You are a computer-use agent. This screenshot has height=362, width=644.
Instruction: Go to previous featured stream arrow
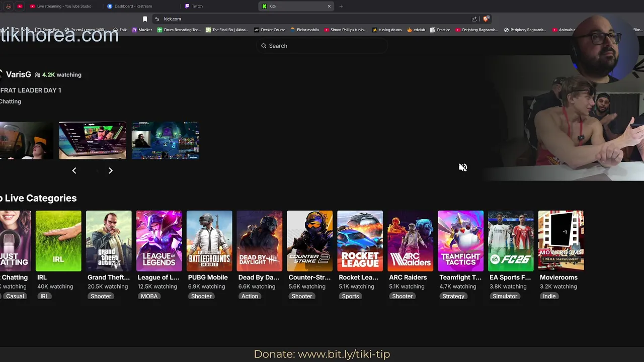74,170
